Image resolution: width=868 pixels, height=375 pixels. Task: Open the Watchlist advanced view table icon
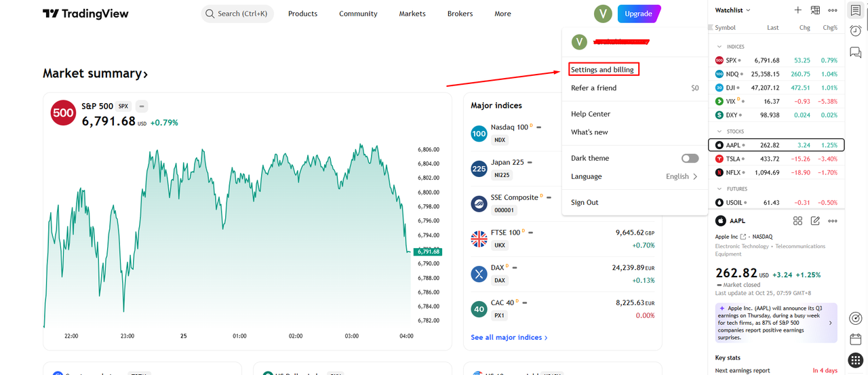[815, 10]
